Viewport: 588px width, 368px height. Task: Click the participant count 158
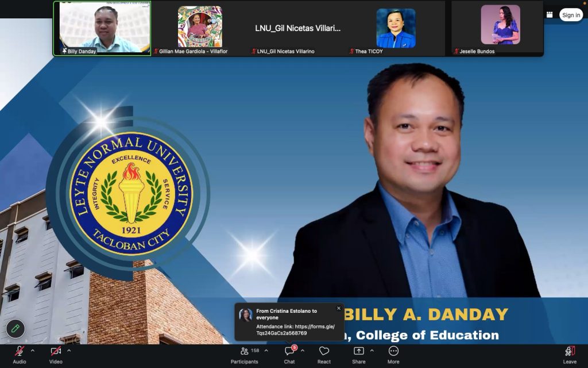pos(255,350)
